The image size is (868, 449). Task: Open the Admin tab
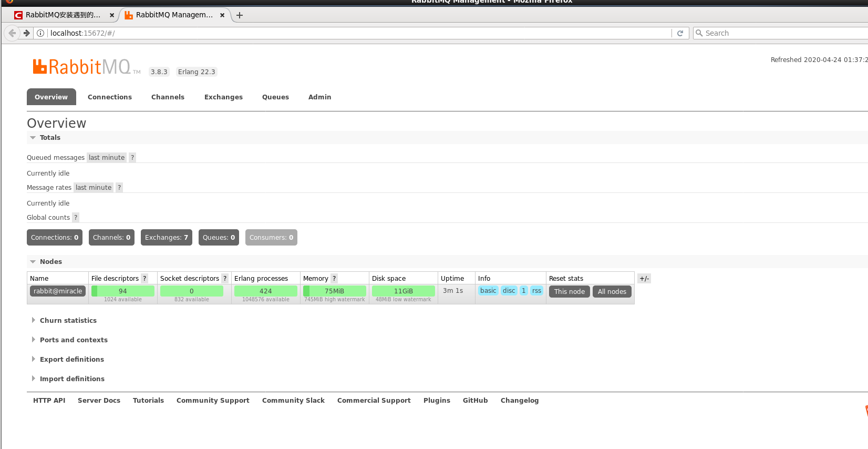(x=320, y=97)
